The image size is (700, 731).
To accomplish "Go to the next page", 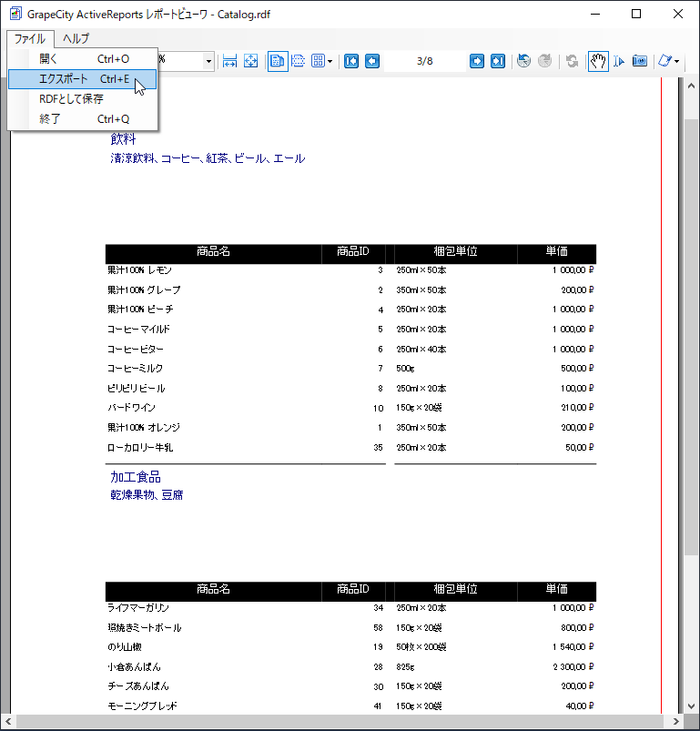I will coord(477,61).
